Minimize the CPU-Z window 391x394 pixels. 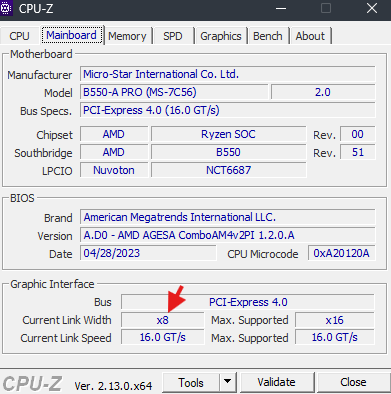[281, 8]
